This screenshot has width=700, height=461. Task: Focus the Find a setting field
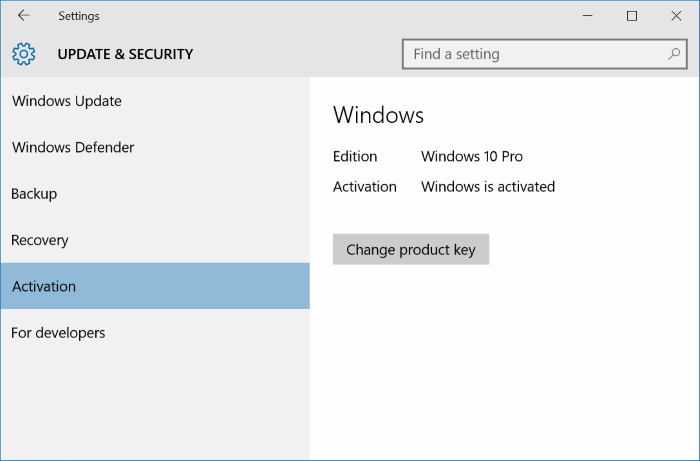tap(544, 54)
